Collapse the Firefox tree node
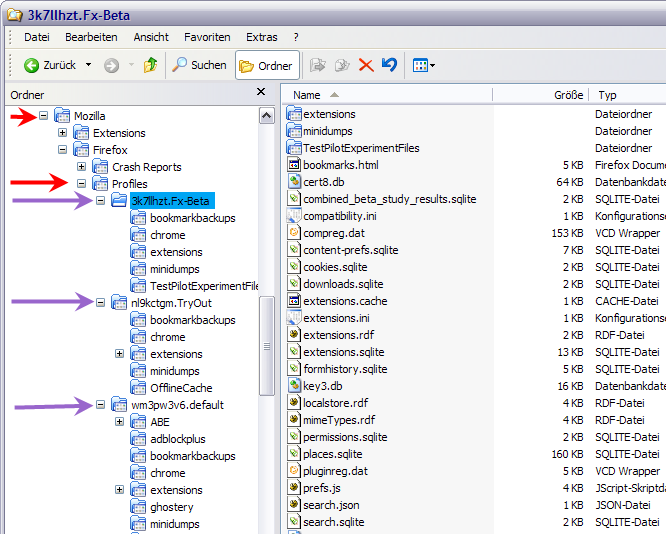The width and height of the screenshot is (666, 534). 62,150
